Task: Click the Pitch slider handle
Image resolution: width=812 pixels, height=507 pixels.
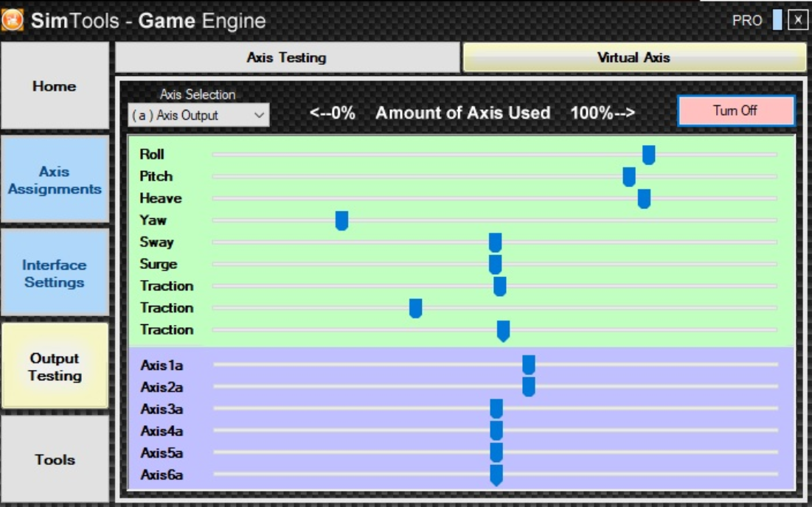Action: tap(628, 176)
